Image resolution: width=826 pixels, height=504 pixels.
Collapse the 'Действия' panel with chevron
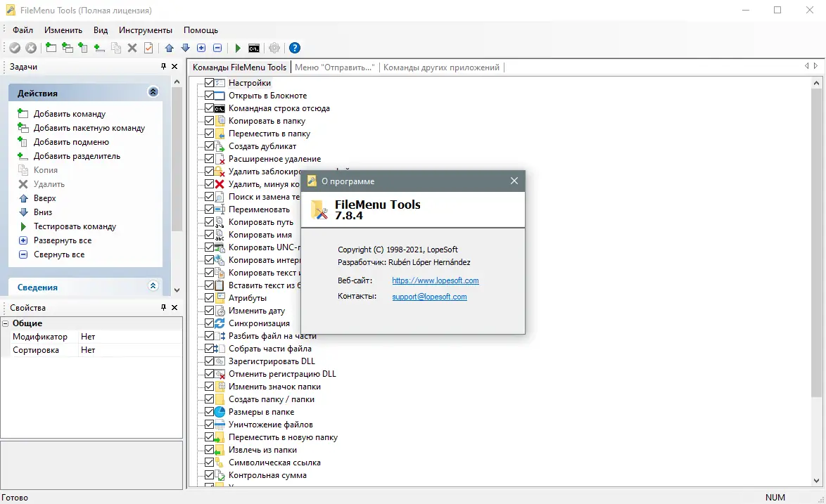153,91
